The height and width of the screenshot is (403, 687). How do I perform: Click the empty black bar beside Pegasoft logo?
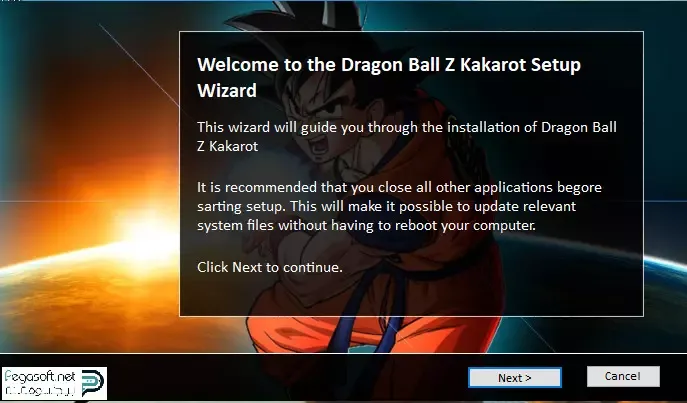click(x=285, y=378)
